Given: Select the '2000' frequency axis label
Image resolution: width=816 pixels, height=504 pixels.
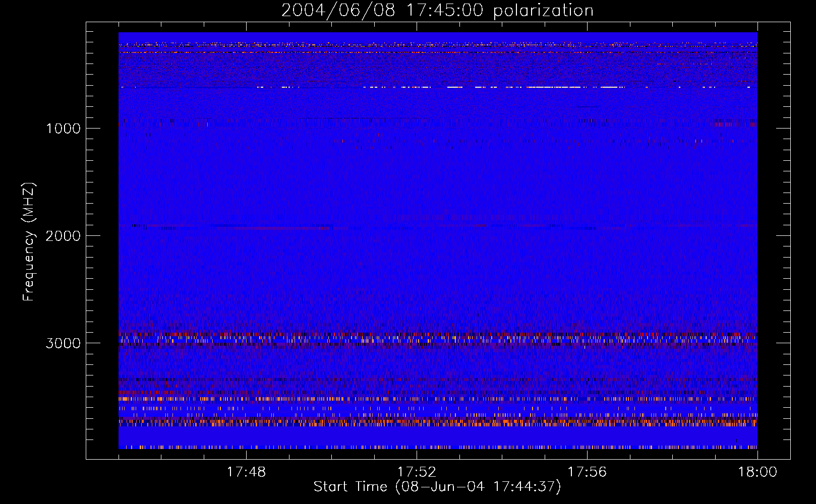Looking at the screenshot, I should point(63,236).
